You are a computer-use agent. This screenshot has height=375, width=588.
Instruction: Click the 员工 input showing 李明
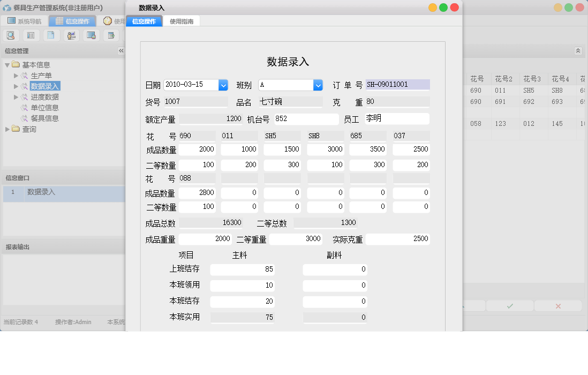point(396,118)
